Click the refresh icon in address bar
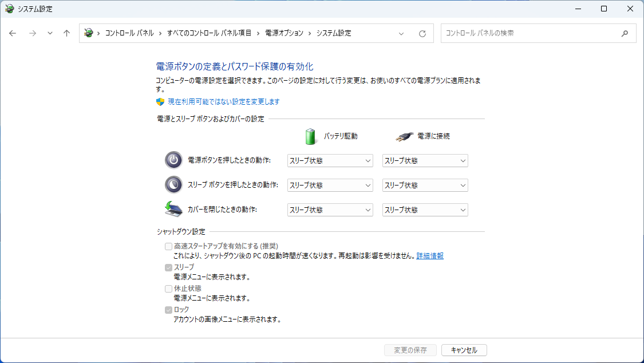Image resolution: width=644 pixels, height=363 pixels. pyautogui.click(x=422, y=33)
